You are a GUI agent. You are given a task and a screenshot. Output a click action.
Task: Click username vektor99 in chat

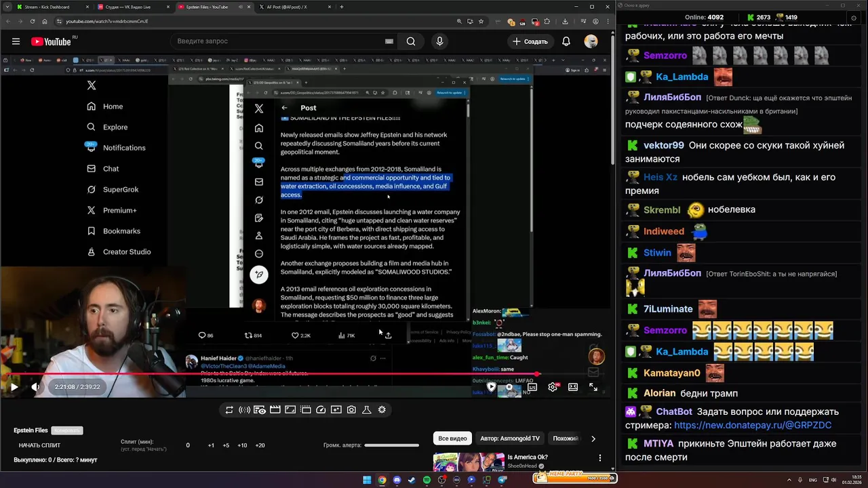(663, 146)
